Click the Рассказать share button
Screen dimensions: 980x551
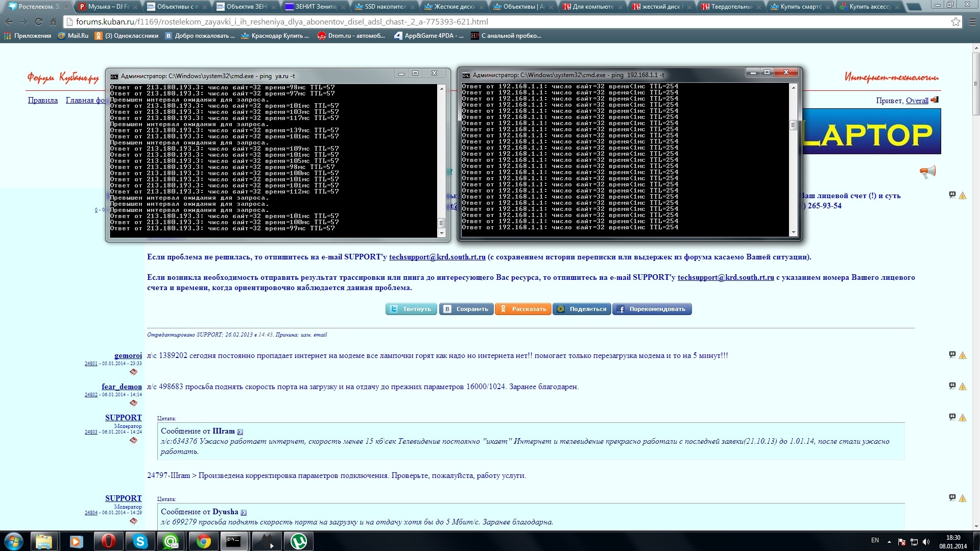[x=523, y=309]
